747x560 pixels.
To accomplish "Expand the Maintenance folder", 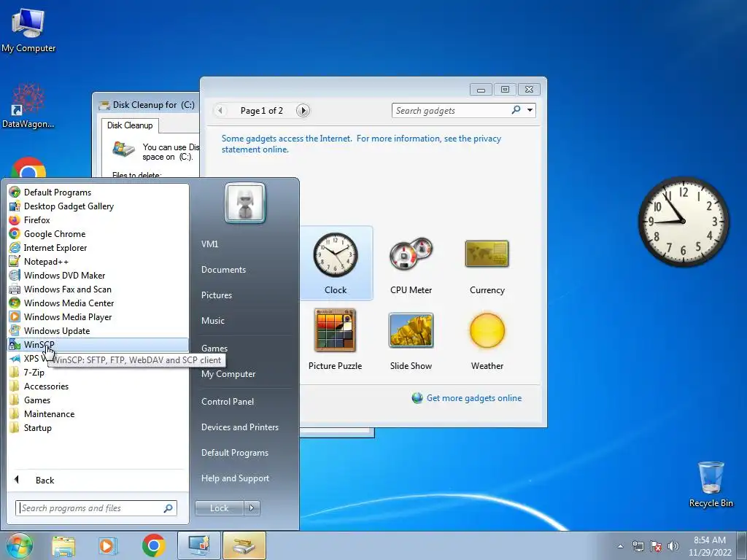I will 98,414.
